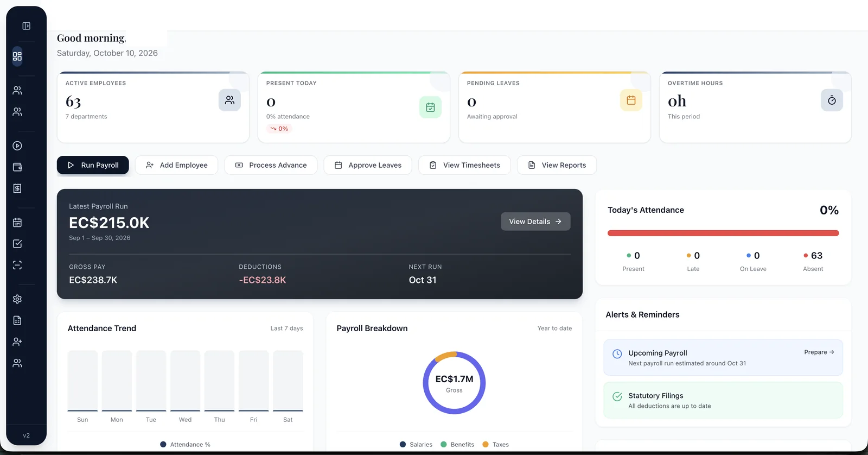Click the Add Employee button
868x455 pixels.
point(176,165)
